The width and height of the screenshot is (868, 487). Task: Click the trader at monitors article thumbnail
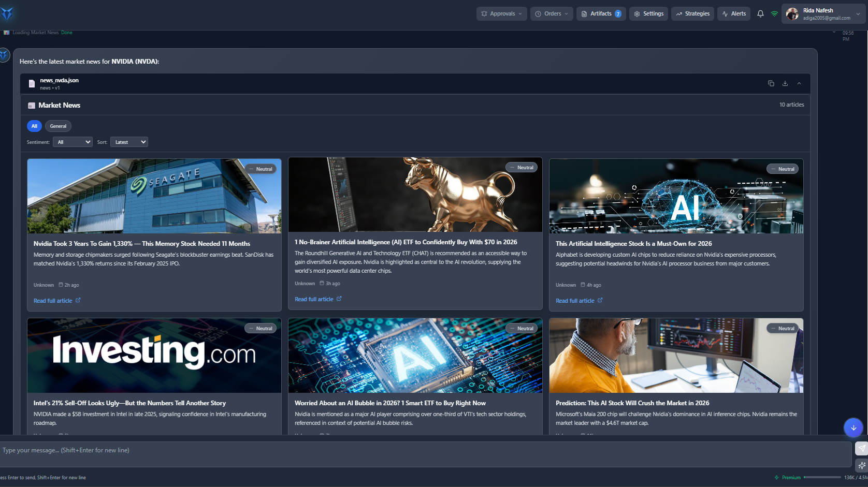coord(676,356)
